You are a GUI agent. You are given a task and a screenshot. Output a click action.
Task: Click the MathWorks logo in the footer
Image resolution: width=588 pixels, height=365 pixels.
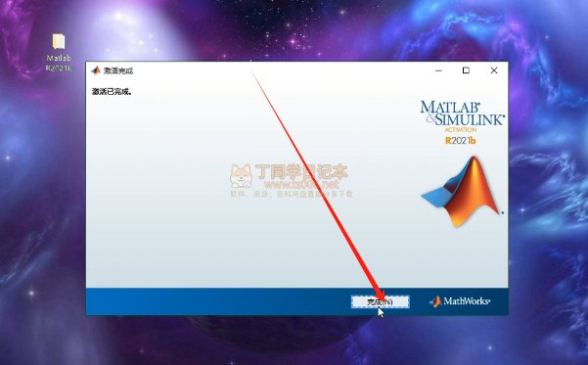pos(460,301)
